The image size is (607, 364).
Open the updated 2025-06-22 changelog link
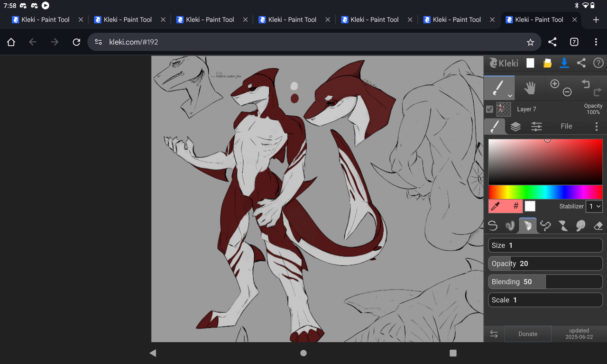[x=579, y=334]
